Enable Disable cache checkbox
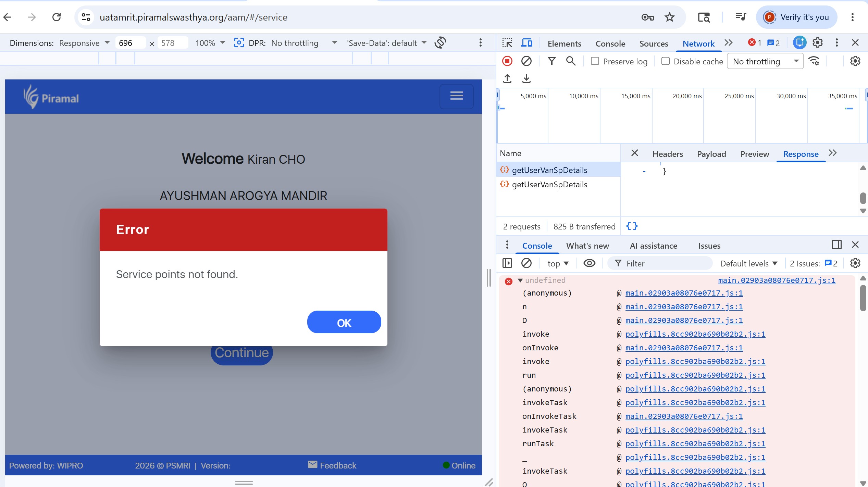This screenshot has width=868, height=487. point(666,61)
